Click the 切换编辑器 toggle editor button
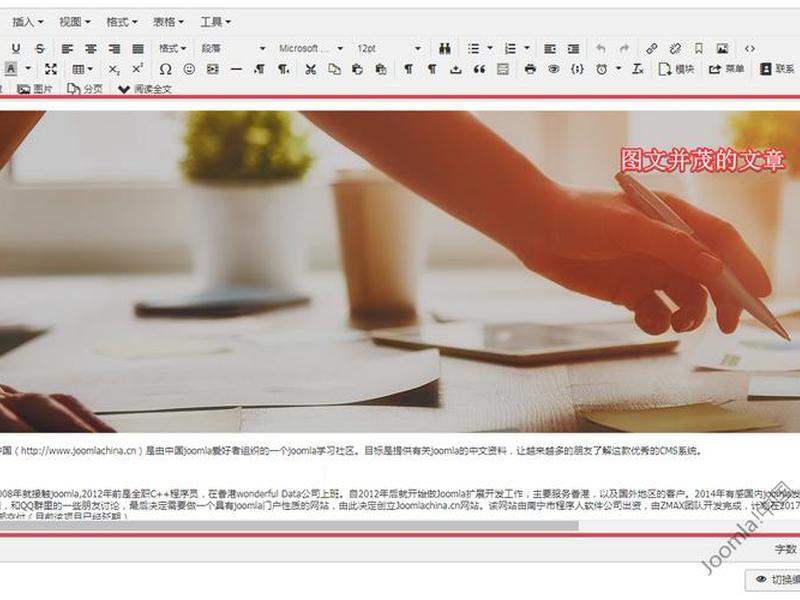800x600 pixels. click(773, 579)
